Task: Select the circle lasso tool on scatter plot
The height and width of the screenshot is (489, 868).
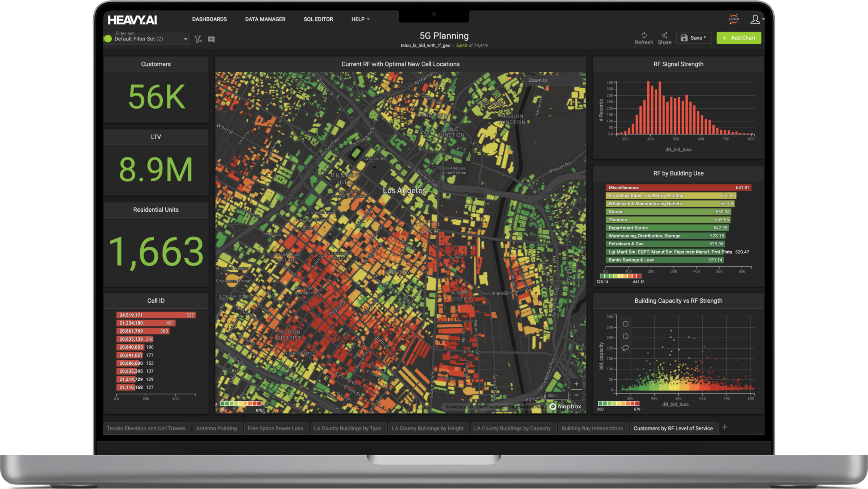Action: coord(625,324)
